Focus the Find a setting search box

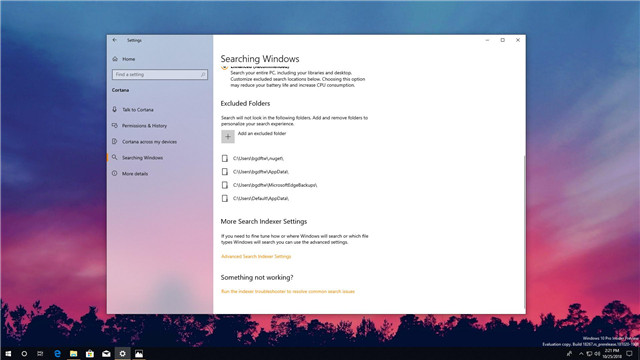(x=160, y=74)
